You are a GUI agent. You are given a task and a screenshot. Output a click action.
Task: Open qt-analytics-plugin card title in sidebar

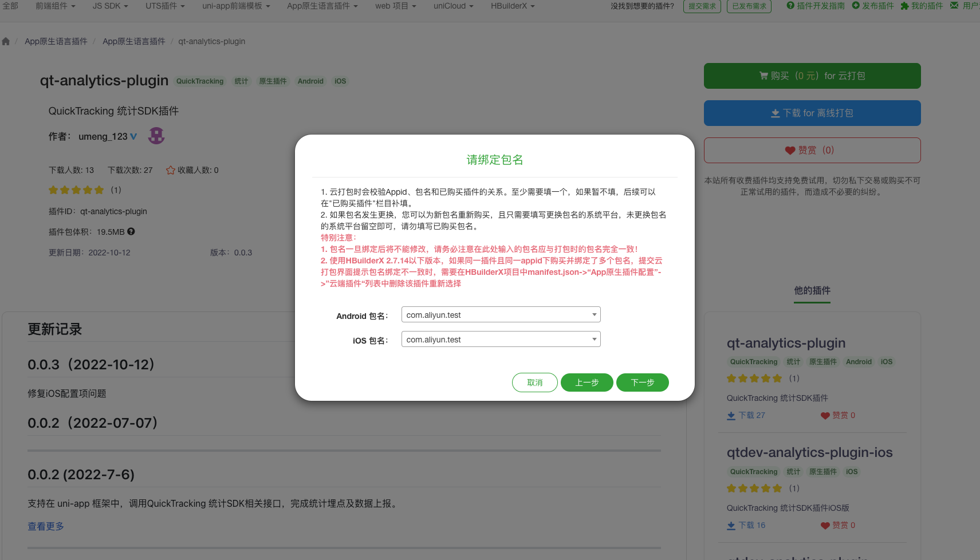(786, 343)
